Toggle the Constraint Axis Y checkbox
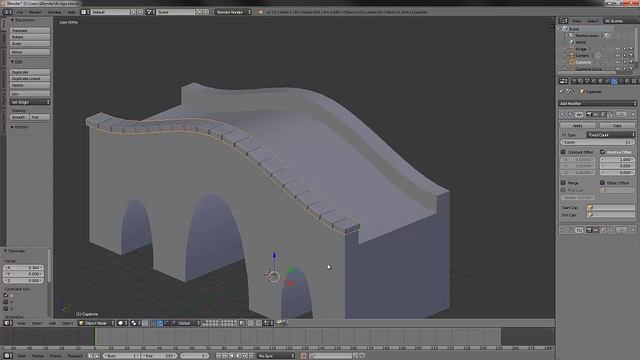The height and width of the screenshot is (360, 640). [6, 302]
